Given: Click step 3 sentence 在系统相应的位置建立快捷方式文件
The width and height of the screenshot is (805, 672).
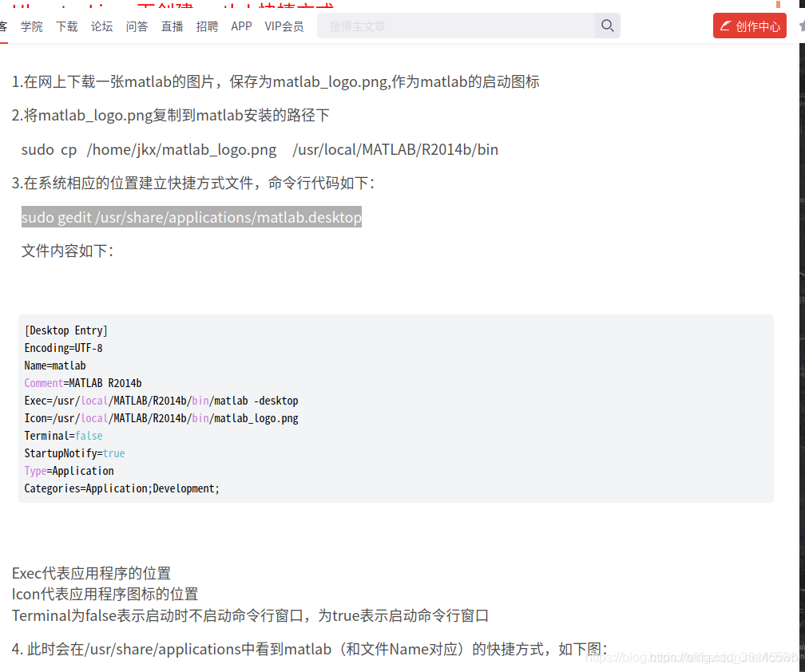Looking at the screenshot, I should [194, 183].
